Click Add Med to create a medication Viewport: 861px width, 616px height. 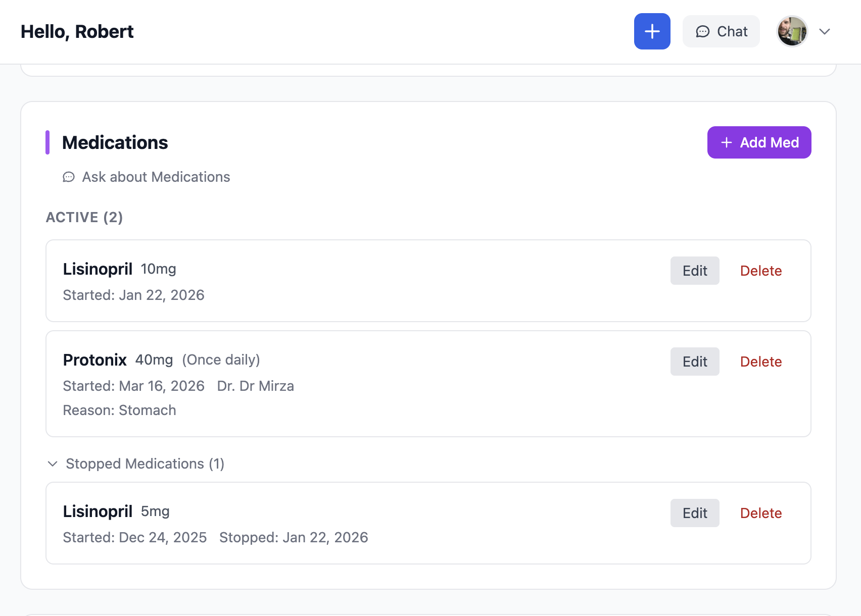(759, 143)
